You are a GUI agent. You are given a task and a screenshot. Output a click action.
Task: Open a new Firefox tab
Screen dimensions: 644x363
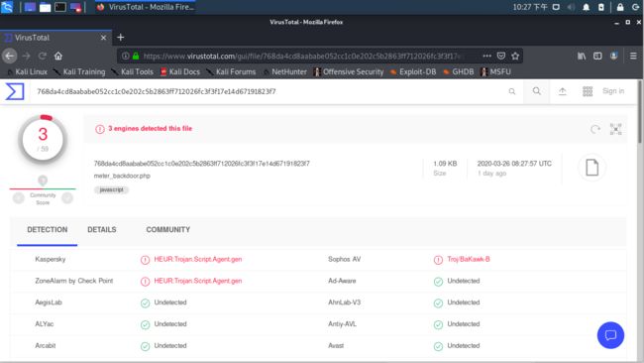pos(120,38)
